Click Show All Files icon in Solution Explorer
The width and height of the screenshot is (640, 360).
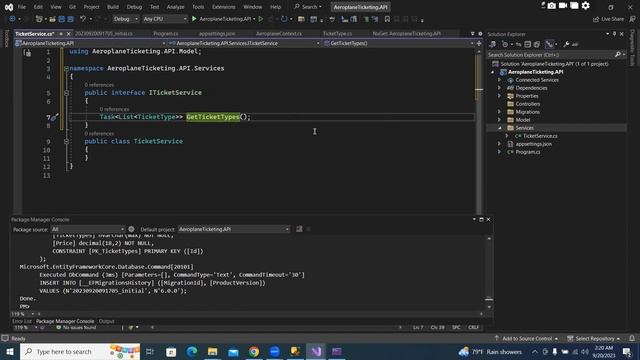pos(537,44)
